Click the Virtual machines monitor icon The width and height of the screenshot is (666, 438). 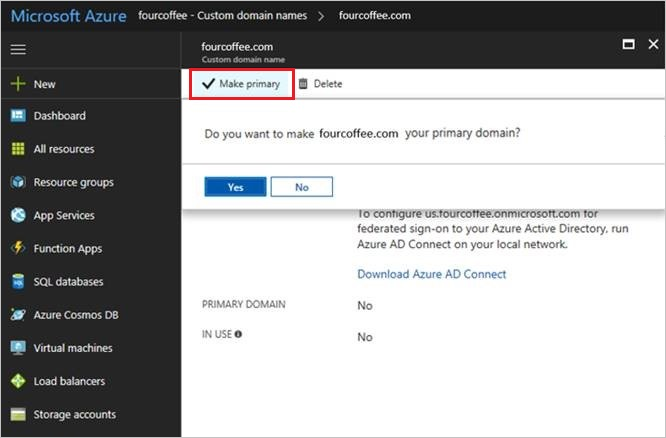pos(18,348)
